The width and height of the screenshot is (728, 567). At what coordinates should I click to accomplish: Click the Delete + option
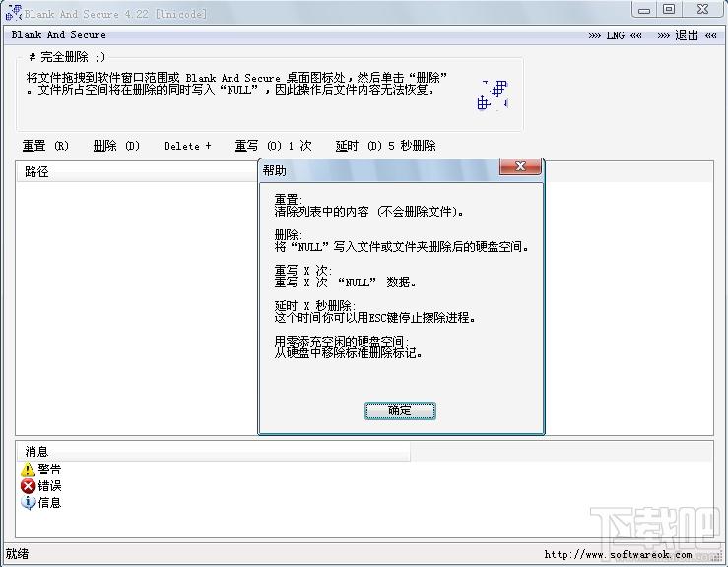(187, 146)
